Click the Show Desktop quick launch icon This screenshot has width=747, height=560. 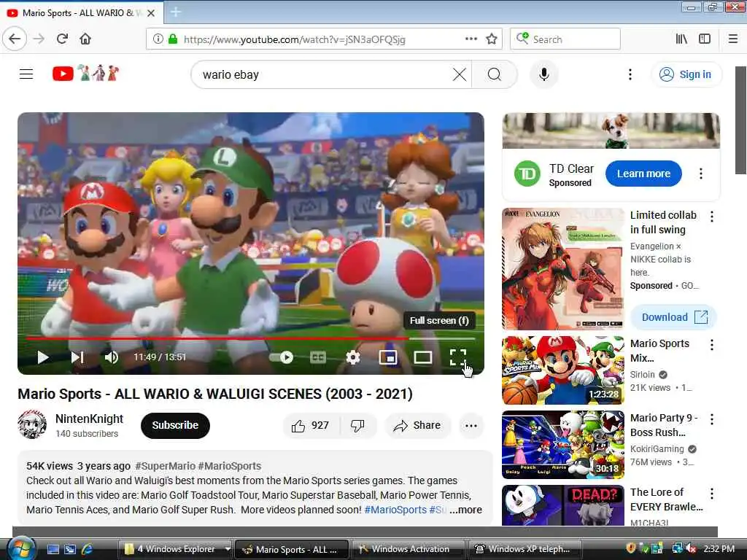coord(53,549)
